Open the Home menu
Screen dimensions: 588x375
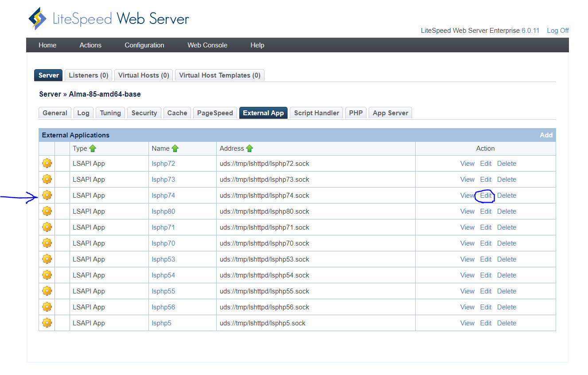tap(47, 45)
